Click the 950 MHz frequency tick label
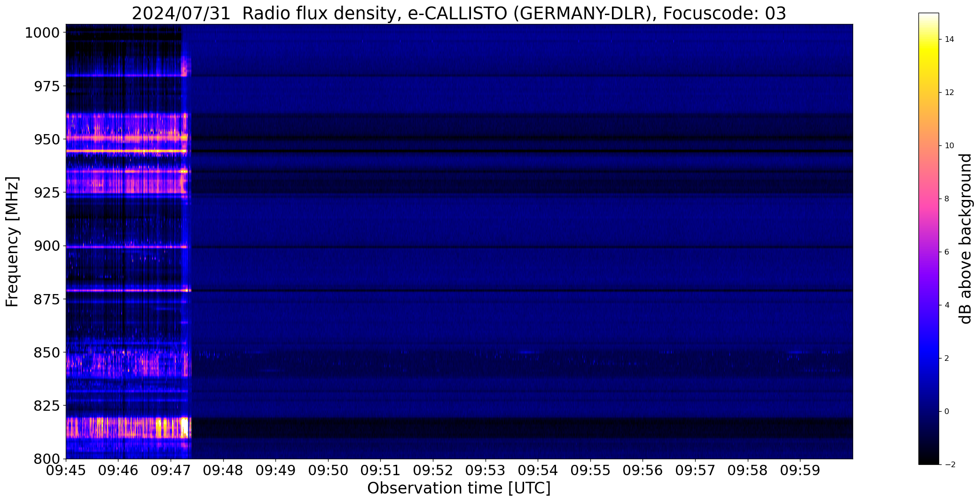 click(x=47, y=139)
